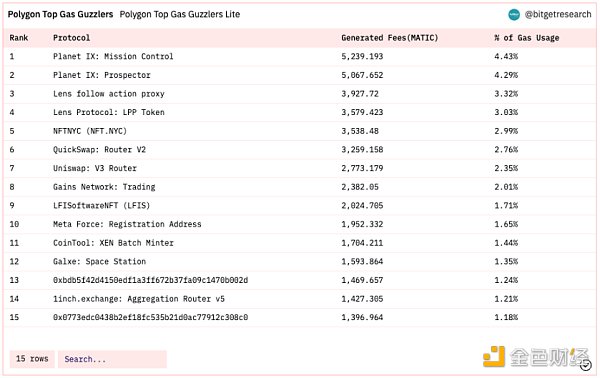The width and height of the screenshot is (600, 378).
Task: Click the 1.21% gas usage value
Action: pyautogui.click(x=506, y=299)
